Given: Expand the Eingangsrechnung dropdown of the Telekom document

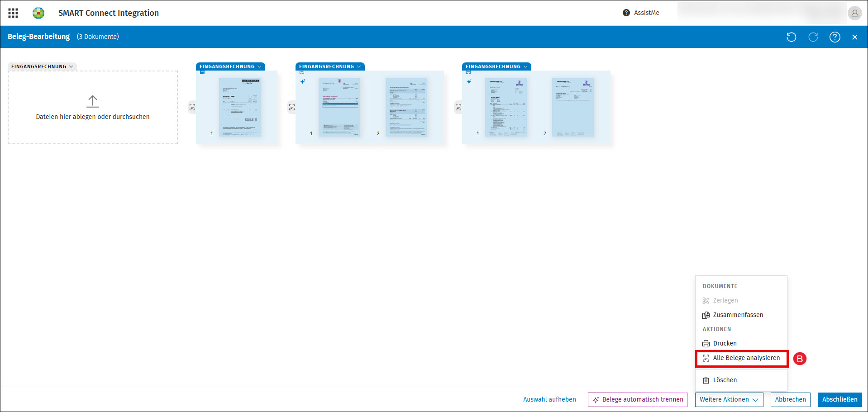Looking at the screenshot, I should point(330,66).
